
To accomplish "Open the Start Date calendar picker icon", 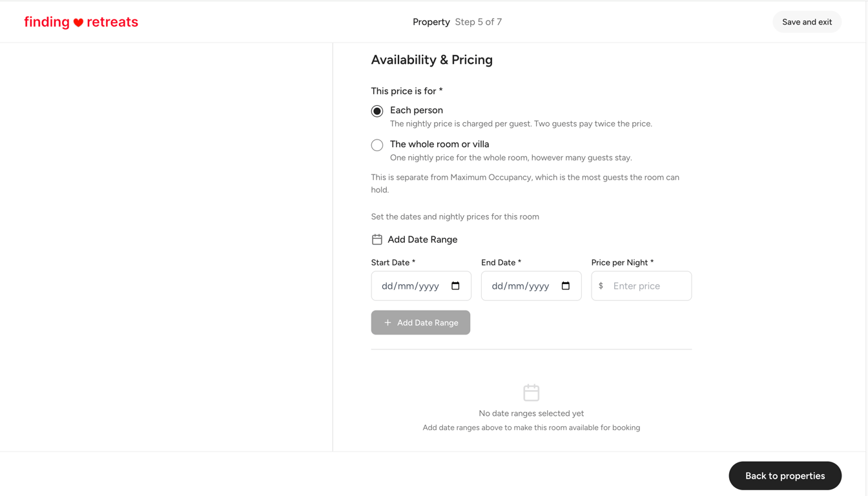I will click(x=455, y=285).
